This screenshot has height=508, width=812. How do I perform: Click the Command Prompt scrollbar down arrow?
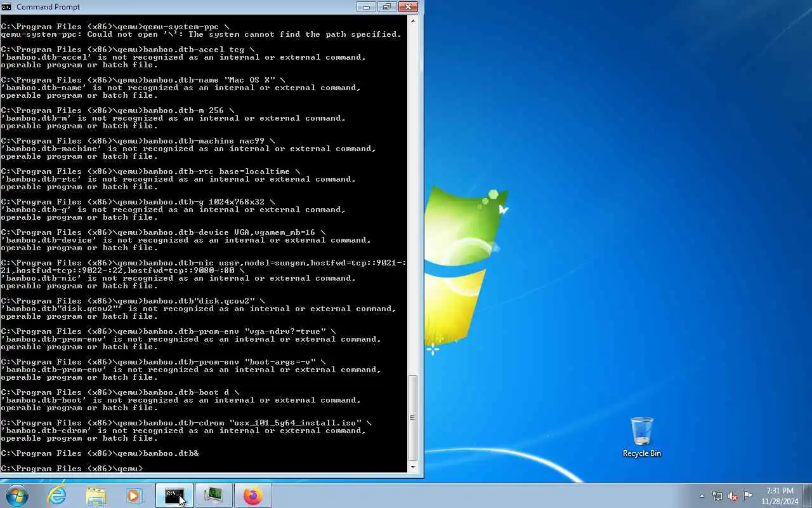click(x=413, y=467)
